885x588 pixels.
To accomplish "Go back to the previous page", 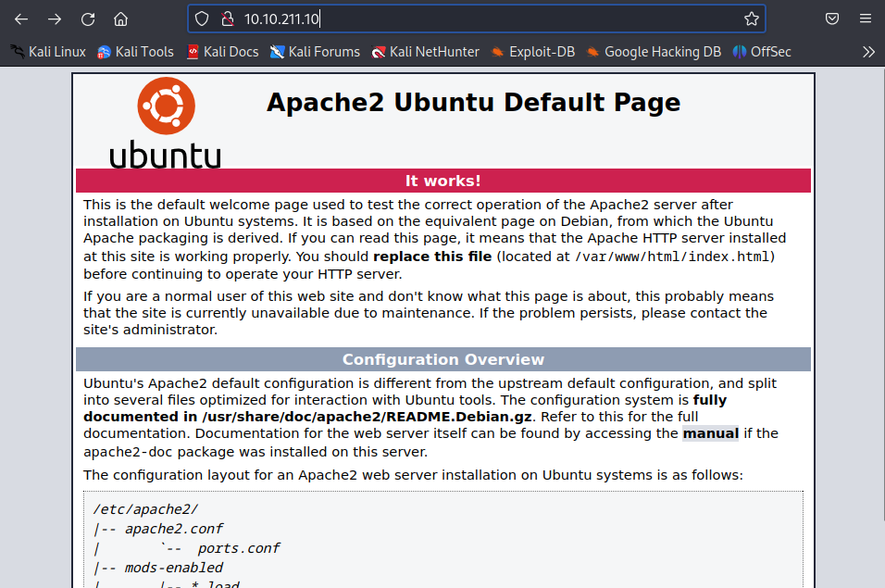I will coord(21,19).
